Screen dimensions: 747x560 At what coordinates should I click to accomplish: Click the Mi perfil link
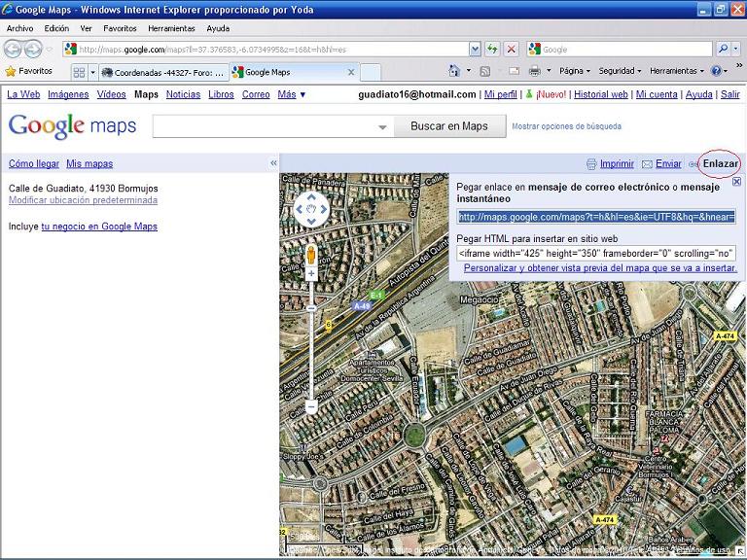coord(500,94)
